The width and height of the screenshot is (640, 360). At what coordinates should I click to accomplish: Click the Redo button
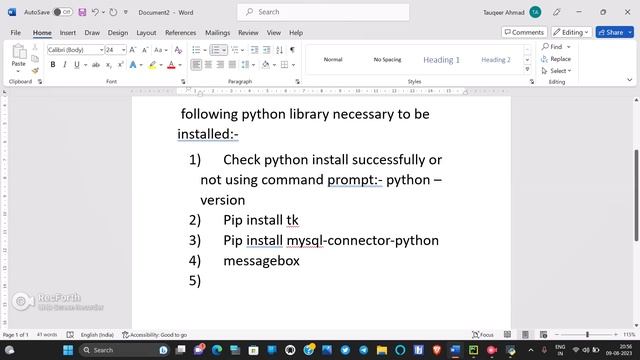pyautogui.click(x=113, y=12)
